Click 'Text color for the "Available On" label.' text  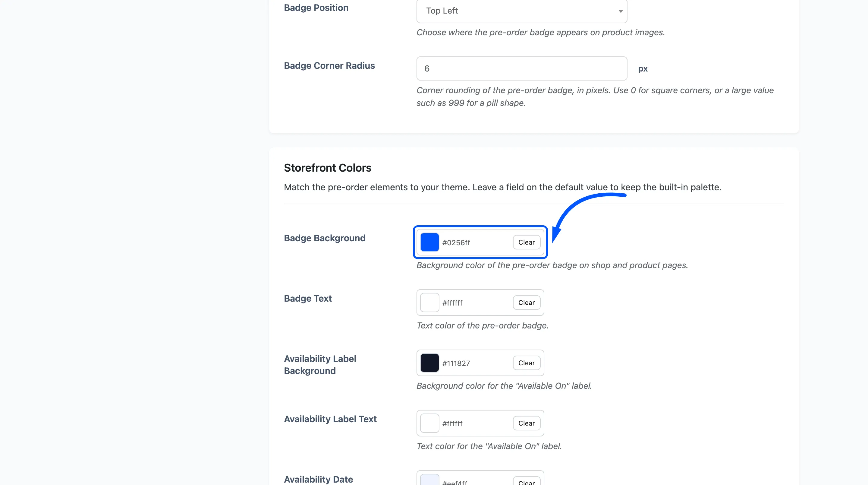489,446
